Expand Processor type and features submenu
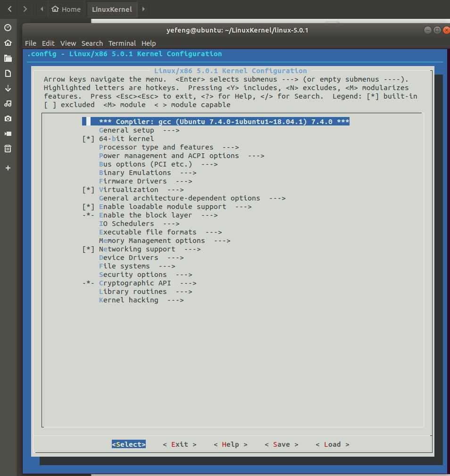450x476 pixels. (x=169, y=147)
